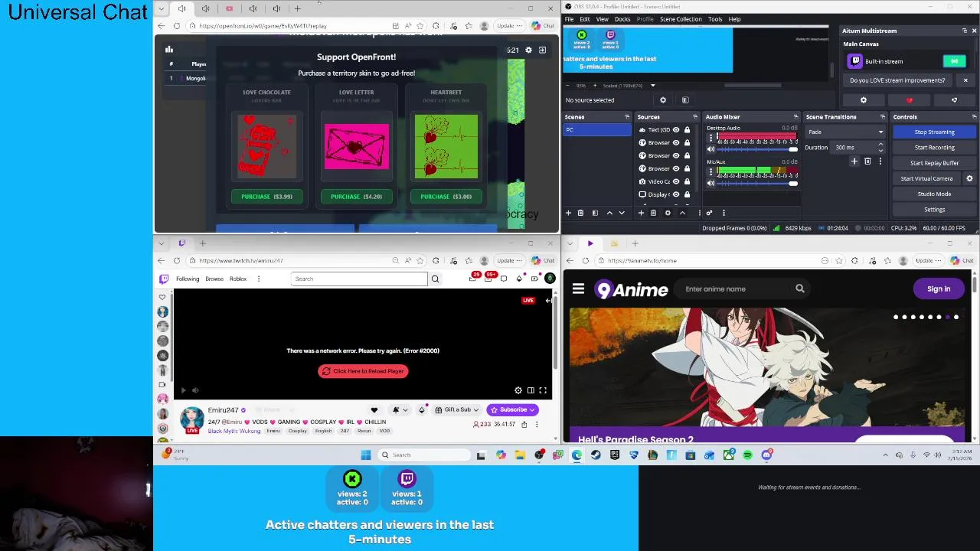Unmute audio on first OpenFront browser tab
The width and height of the screenshot is (980, 551).
[x=181, y=8]
